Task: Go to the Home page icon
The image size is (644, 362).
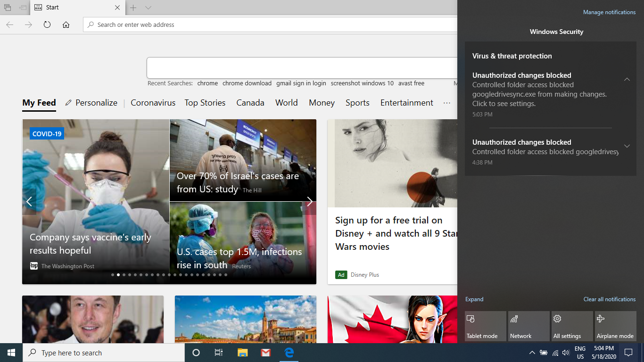Action: coord(66,25)
